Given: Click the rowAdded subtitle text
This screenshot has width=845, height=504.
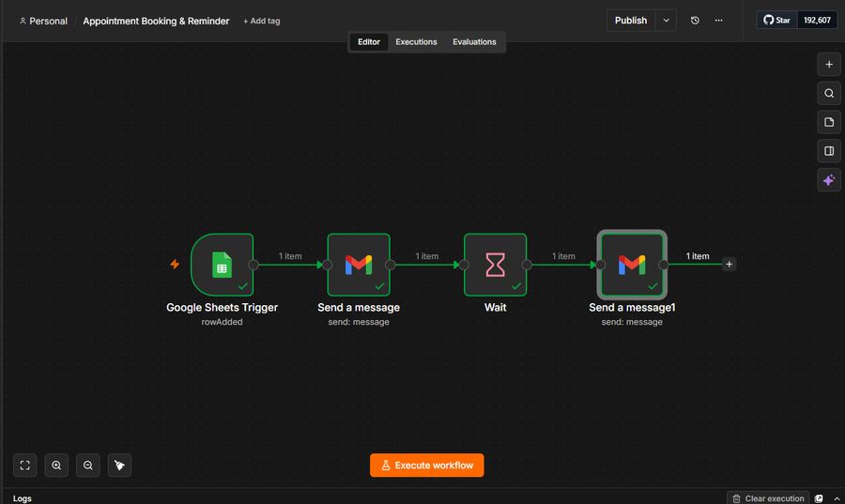Looking at the screenshot, I should click(x=222, y=322).
